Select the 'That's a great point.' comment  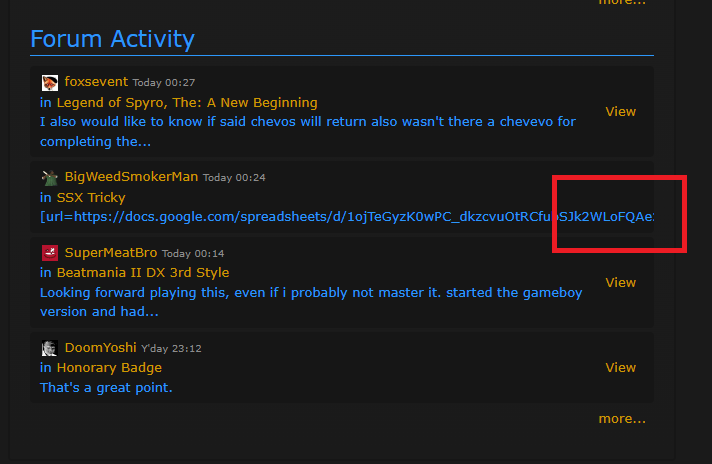106,388
